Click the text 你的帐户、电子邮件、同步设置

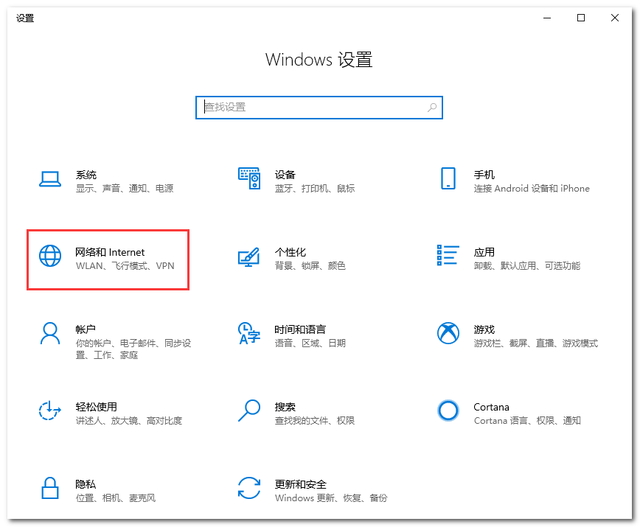click(133, 349)
